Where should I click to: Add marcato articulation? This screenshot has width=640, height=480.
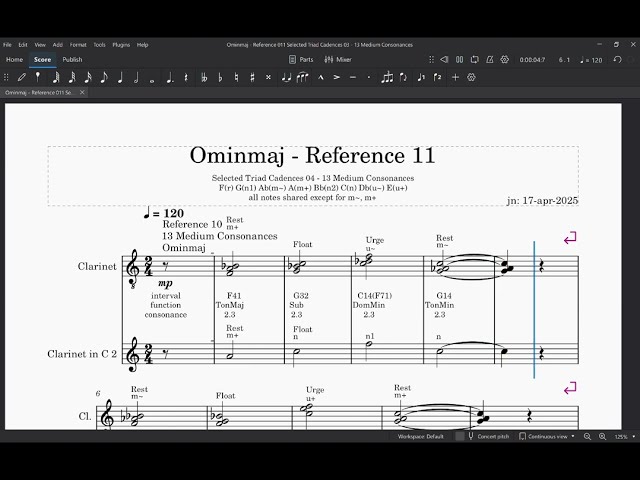coord(321,77)
